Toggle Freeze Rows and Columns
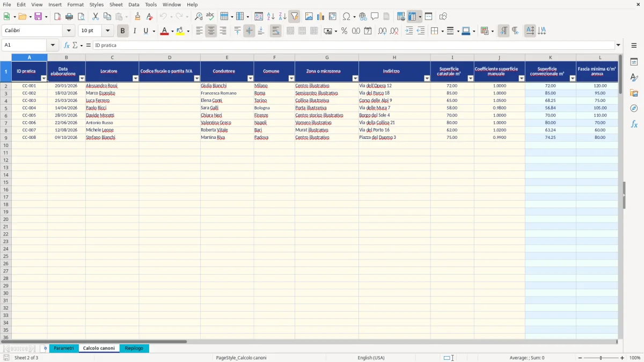The image size is (644, 362). (412, 17)
